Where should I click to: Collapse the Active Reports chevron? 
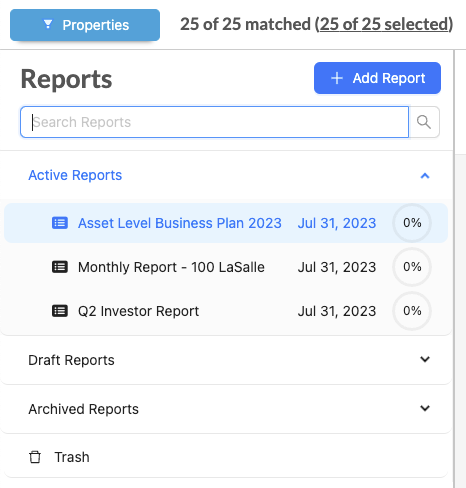coord(425,176)
